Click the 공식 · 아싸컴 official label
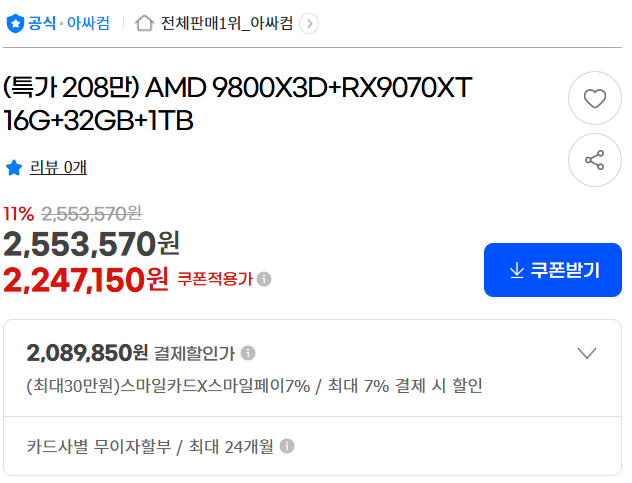 pos(68,23)
